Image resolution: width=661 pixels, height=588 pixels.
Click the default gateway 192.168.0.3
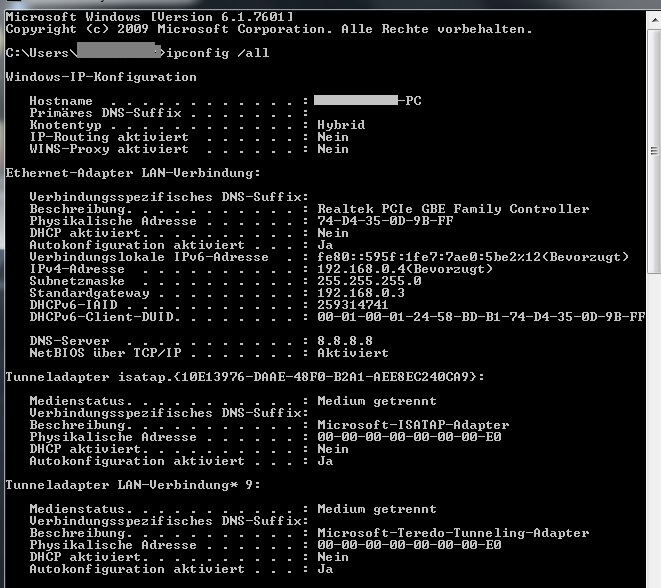coord(361,293)
